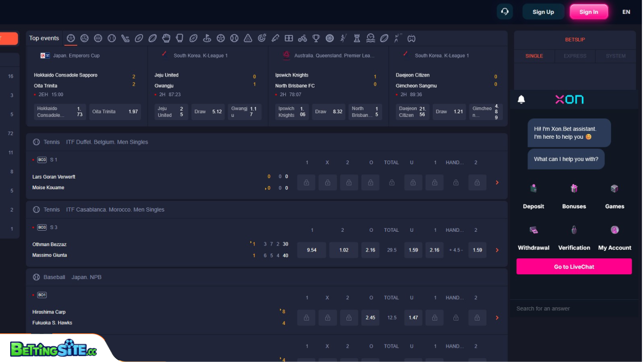Select the chess sport icon
This screenshot has width=644, height=362.
[x=357, y=38]
